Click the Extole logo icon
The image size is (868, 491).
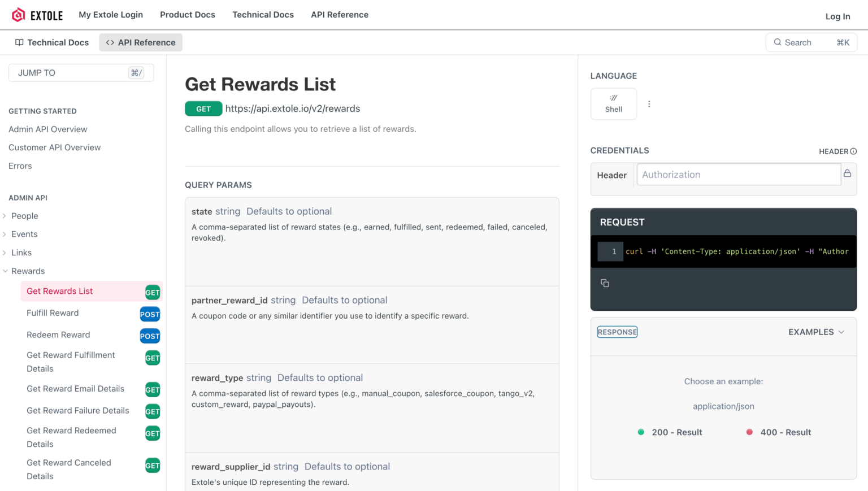19,15
